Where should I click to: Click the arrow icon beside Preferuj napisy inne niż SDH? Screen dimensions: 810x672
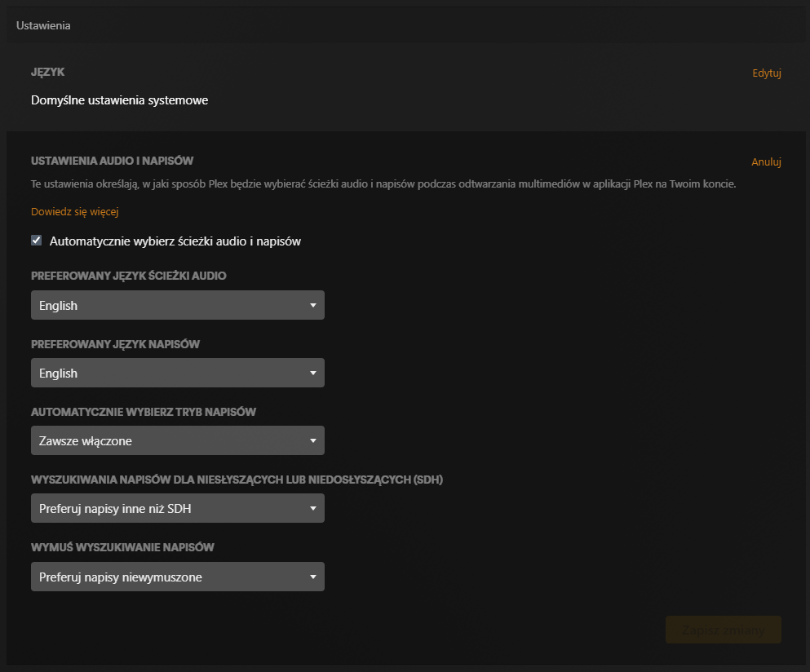point(312,509)
